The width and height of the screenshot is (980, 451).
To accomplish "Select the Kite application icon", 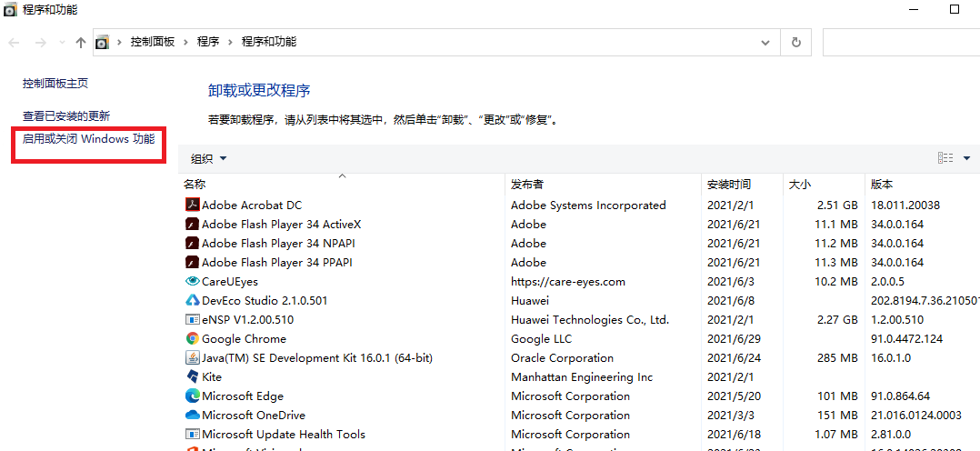I will coord(192,377).
